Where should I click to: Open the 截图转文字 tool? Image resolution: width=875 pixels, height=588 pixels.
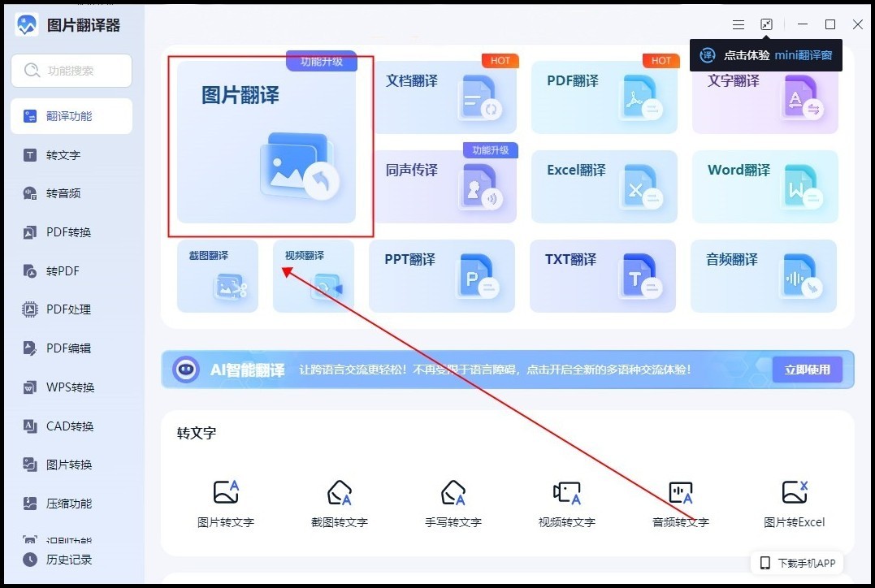tap(339, 499)
